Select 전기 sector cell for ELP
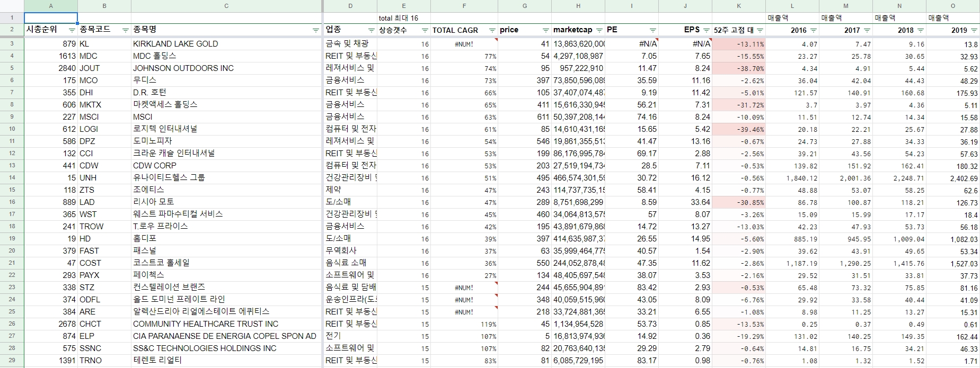980x368 pixels. tap(350, 336)
